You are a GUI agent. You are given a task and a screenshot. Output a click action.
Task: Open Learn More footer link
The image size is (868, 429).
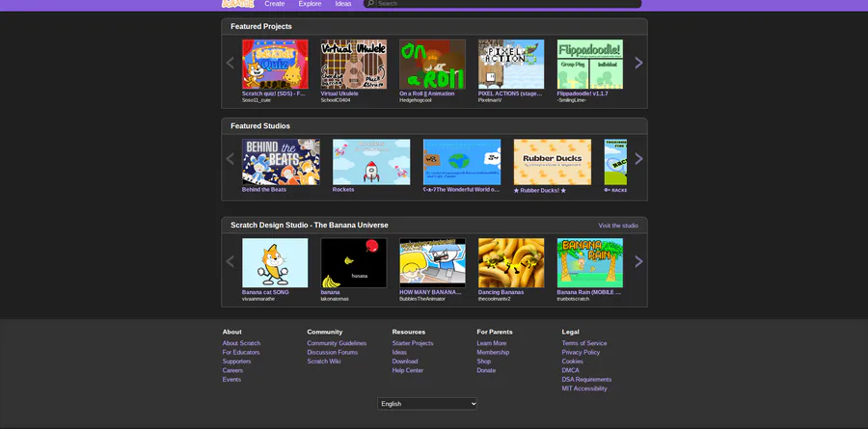coord(492,343)
